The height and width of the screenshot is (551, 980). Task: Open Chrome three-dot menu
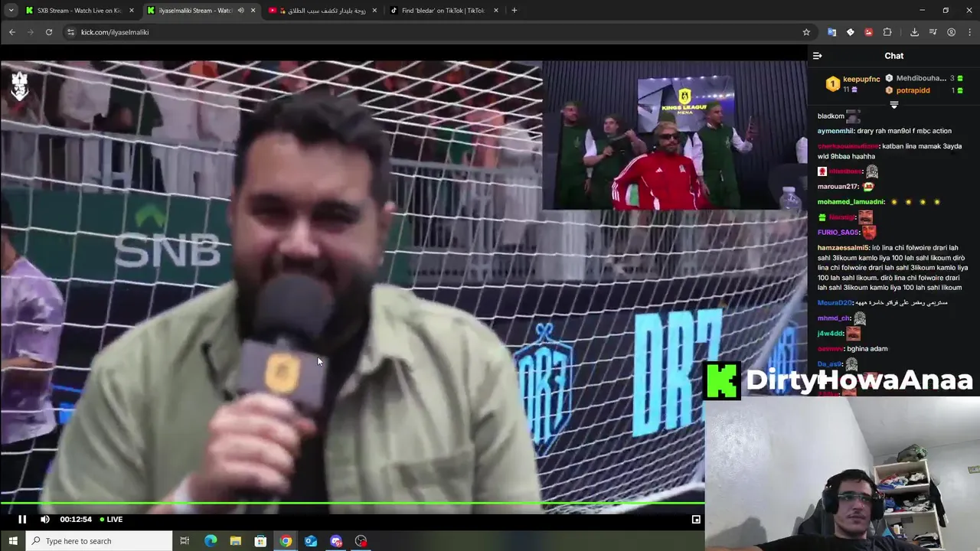969,32
